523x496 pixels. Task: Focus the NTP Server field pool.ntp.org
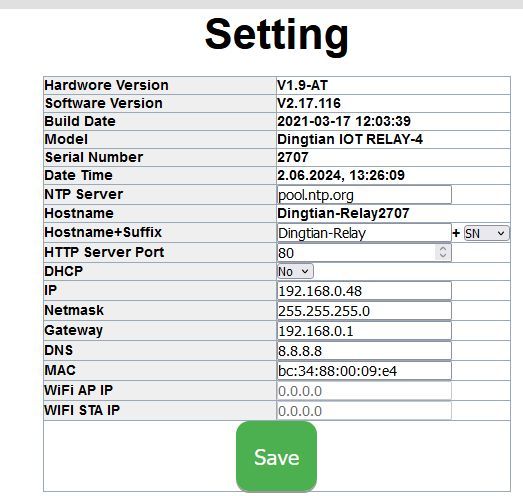(x=364, y=195)
